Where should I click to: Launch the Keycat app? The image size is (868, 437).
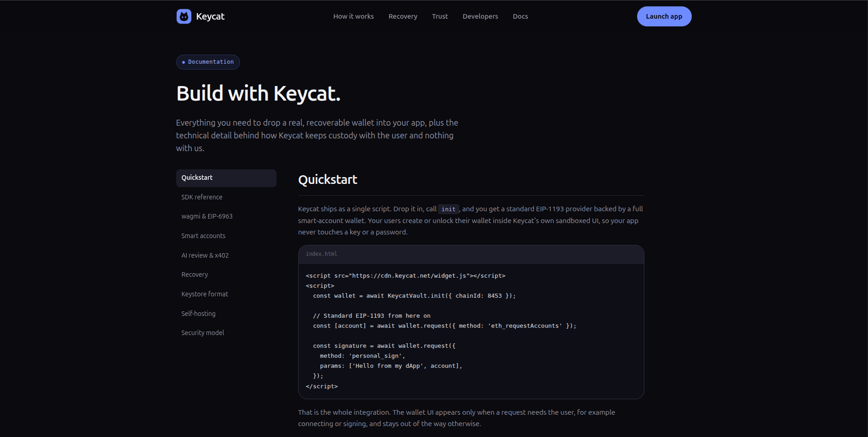click(664, 16)
